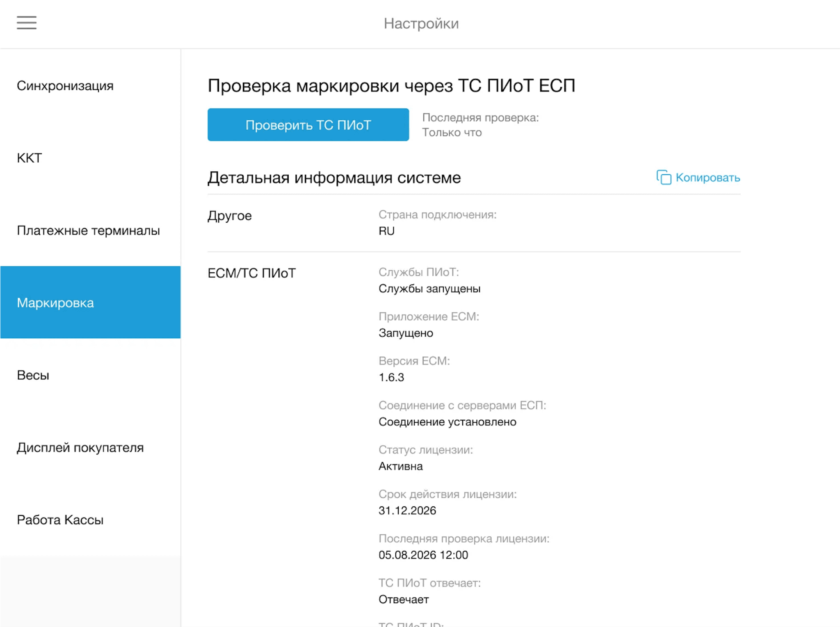
Task: Click the Запущено value
Action: click(406, 333)
